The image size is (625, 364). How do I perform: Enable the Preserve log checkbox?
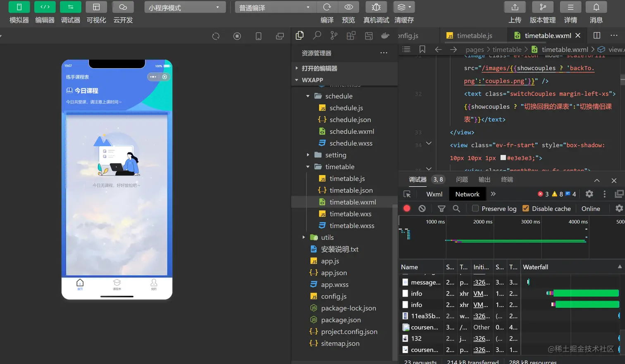click(475, 208)
